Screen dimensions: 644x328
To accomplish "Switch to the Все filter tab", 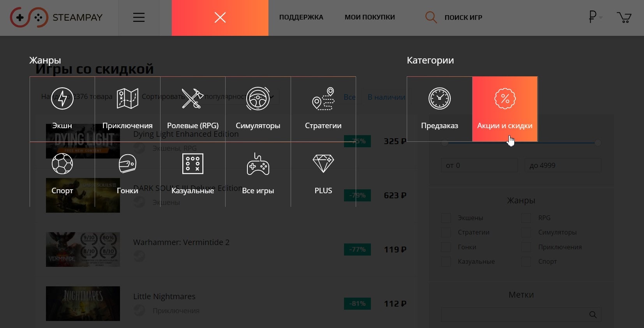I will 349,97.
